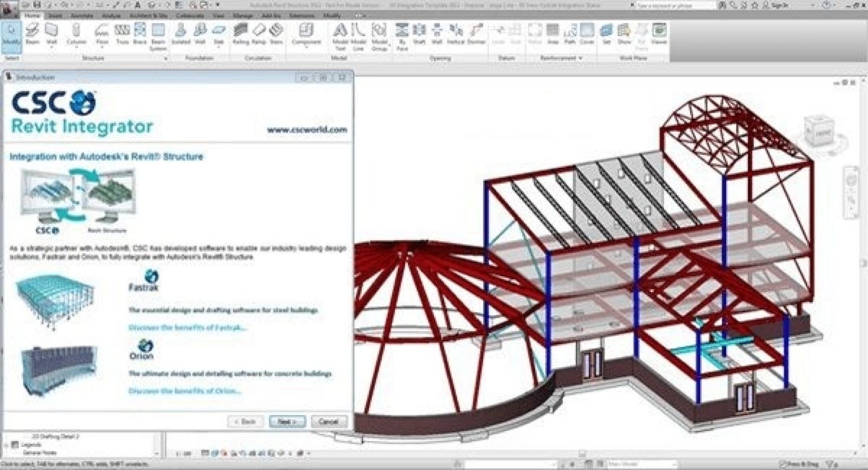This screenshot has height=470, width=868.
Task: Open the 'Discover the benefits of Fastrak' link
Action: pos(188,328)
